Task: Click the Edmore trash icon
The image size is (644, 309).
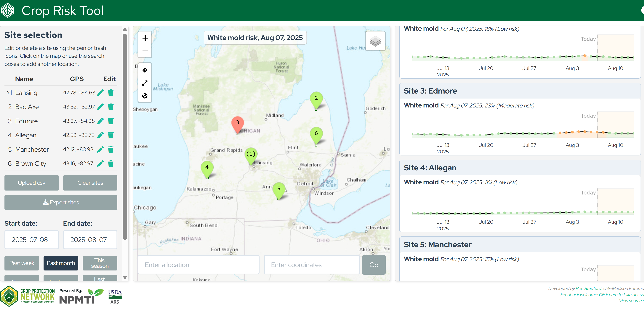Action: coord(111,121)
